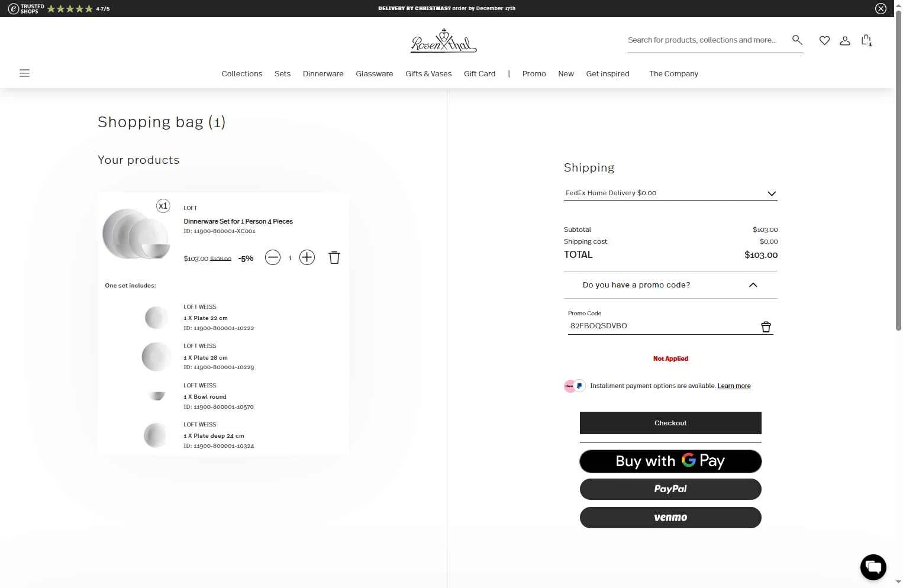903x588 pixels.
Task: Click the search magnifier icon
Action: pos(797,40)
